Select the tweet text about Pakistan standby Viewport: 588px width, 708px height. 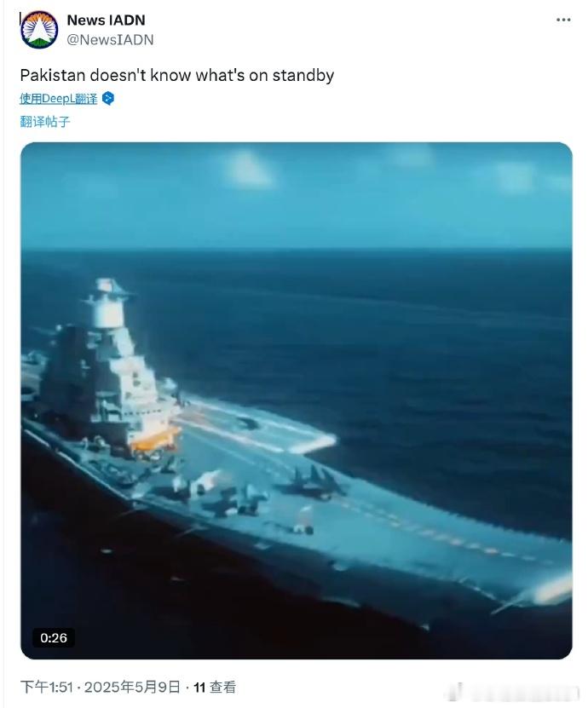pyautogui.click(x=177, y=75)
